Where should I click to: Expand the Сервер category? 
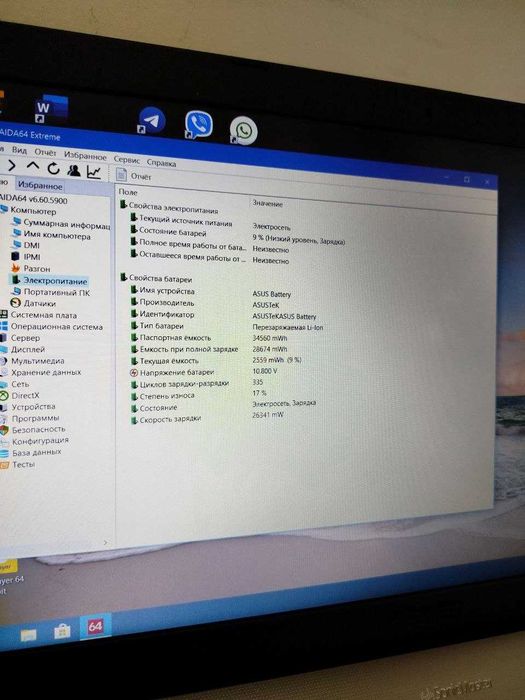(x=21, y=338)
